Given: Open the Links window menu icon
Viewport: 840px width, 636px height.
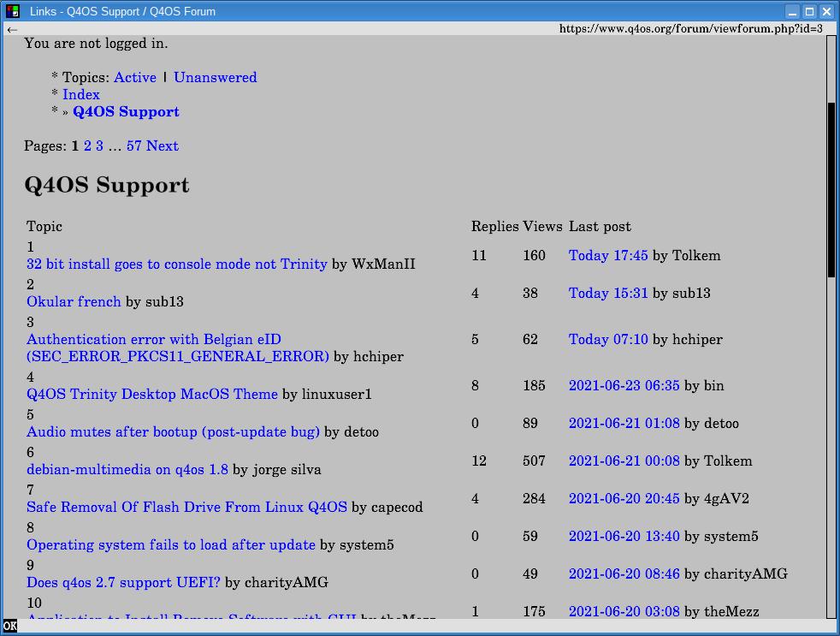Looking at the screenshot, I should click(x=12, y=11).
